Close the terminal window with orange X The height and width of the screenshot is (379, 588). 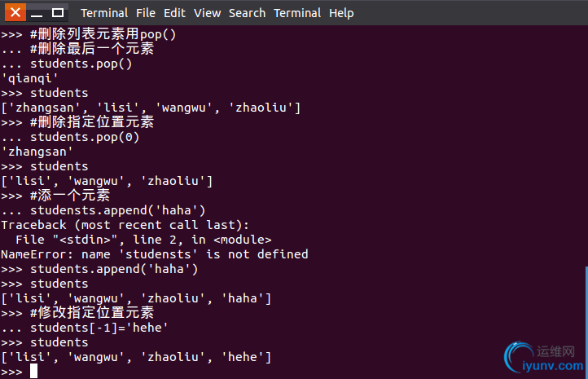(x=15, y=13)
